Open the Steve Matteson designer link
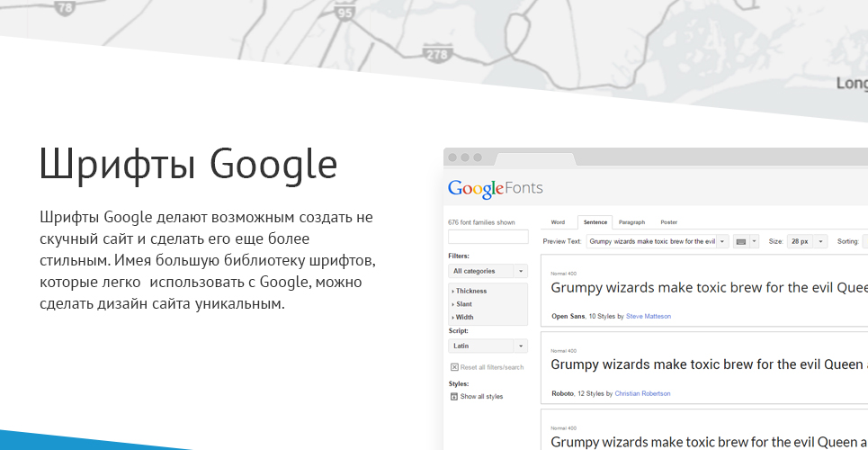Viewport: 868px width, 450px height. [x=649, y=317]
